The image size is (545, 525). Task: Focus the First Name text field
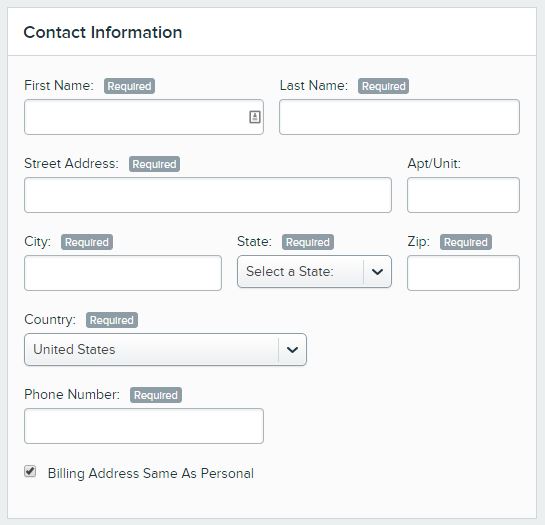144,117
